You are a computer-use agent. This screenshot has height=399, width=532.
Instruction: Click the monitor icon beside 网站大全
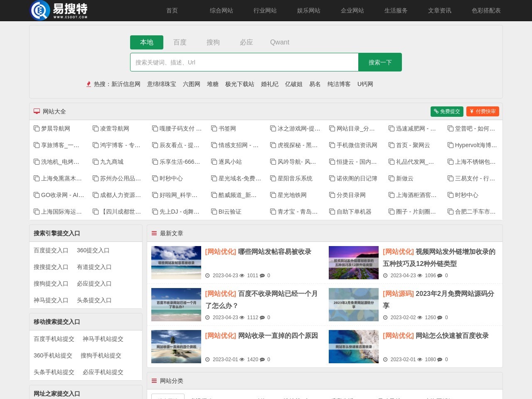point(37,111)
